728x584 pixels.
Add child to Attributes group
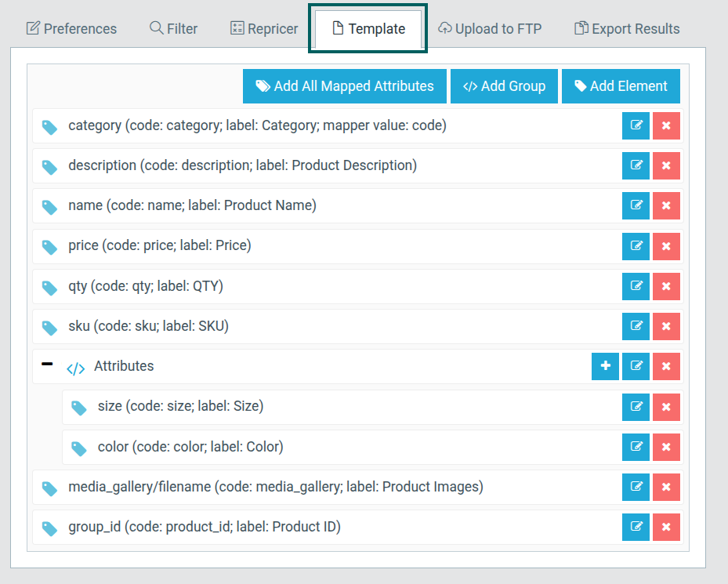(605, 367)
